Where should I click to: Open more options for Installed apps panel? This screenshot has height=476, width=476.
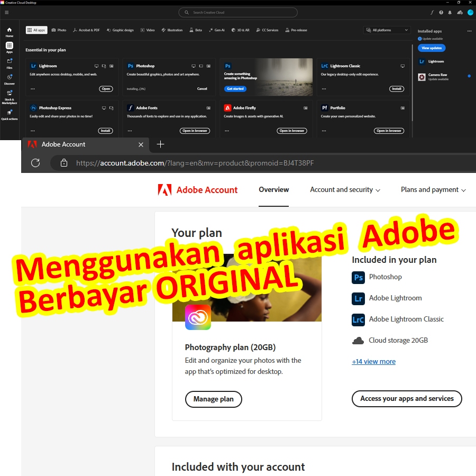pos(469,31)
